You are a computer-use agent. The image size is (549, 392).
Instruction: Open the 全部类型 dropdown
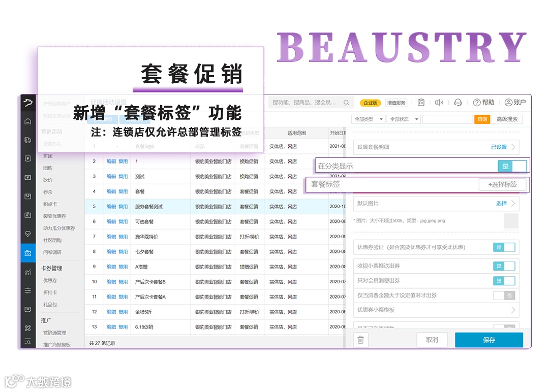[369, 119]
